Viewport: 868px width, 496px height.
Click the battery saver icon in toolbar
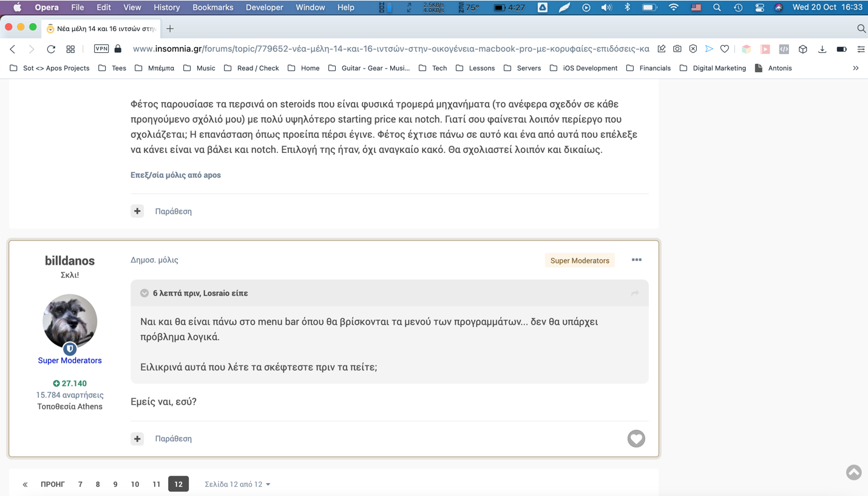(841, 49)
